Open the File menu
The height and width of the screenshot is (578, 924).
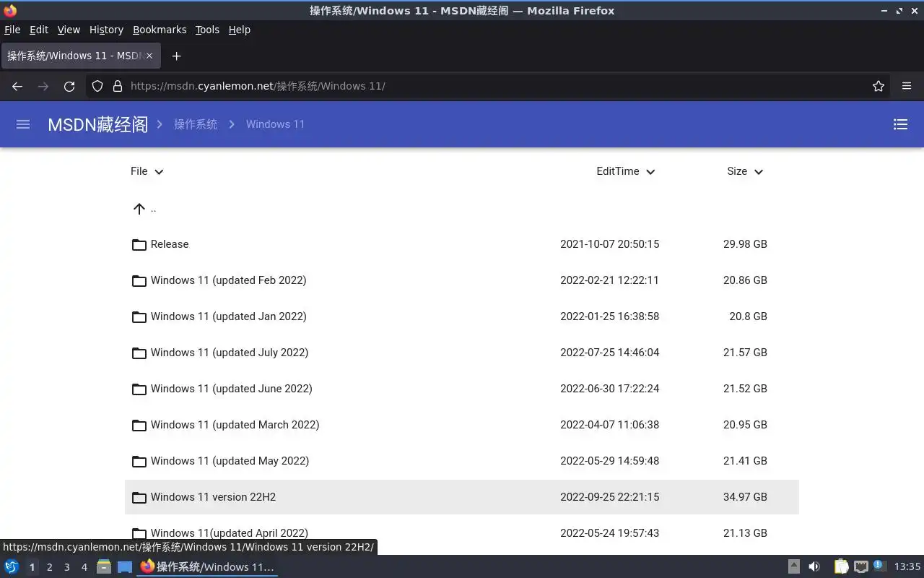(12, 30)
